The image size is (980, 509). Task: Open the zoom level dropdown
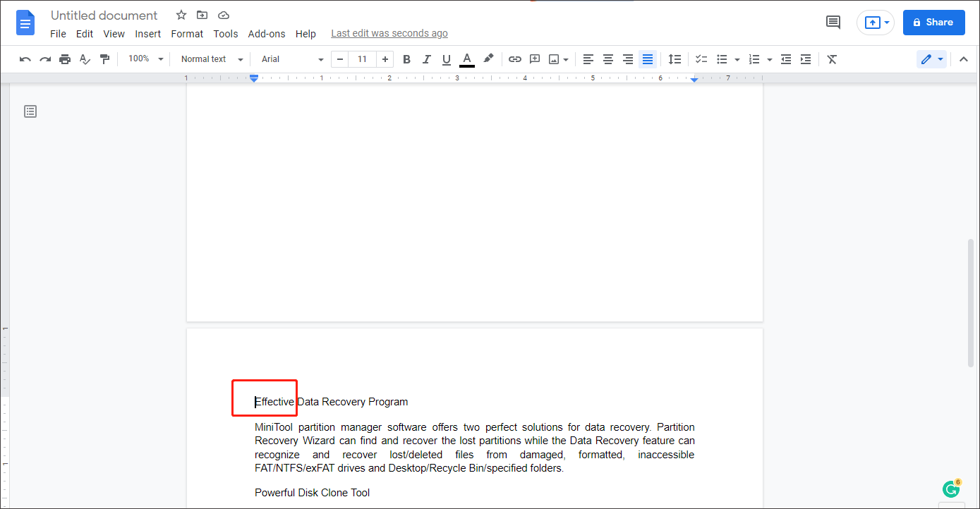click(145, 59)
